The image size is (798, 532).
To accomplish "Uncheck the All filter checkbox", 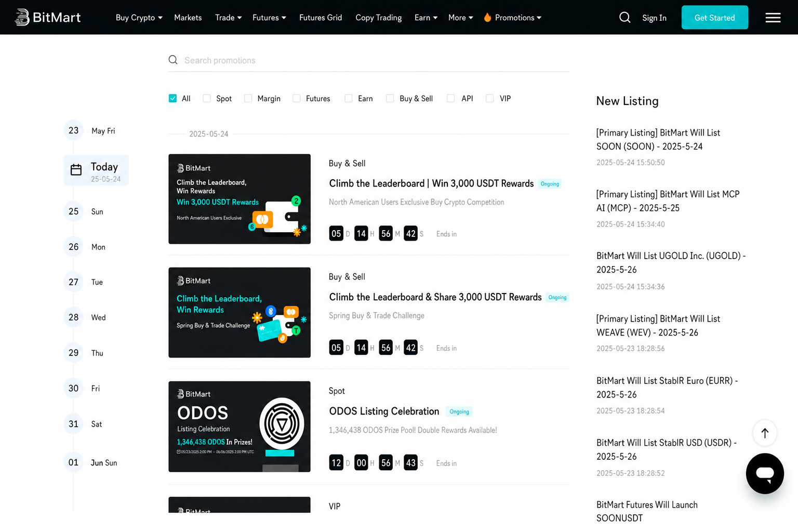I will [x=173, y=98].
